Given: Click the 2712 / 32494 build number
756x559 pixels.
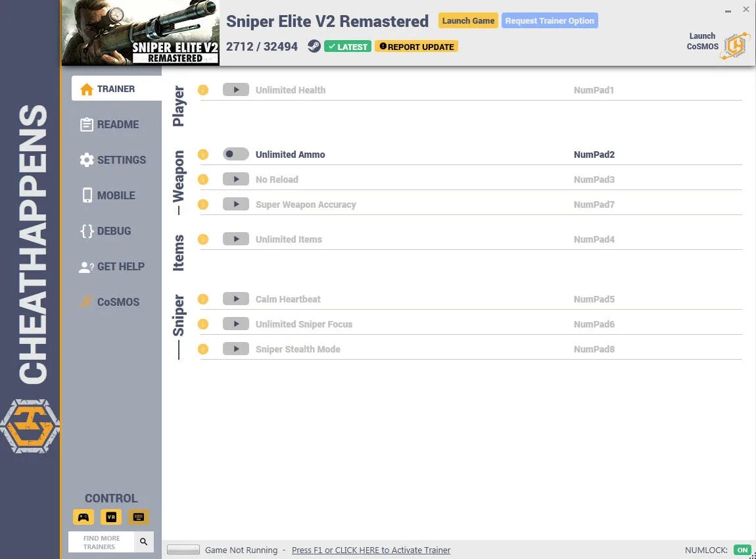Looking at the screenshot, I should [262, 46].
